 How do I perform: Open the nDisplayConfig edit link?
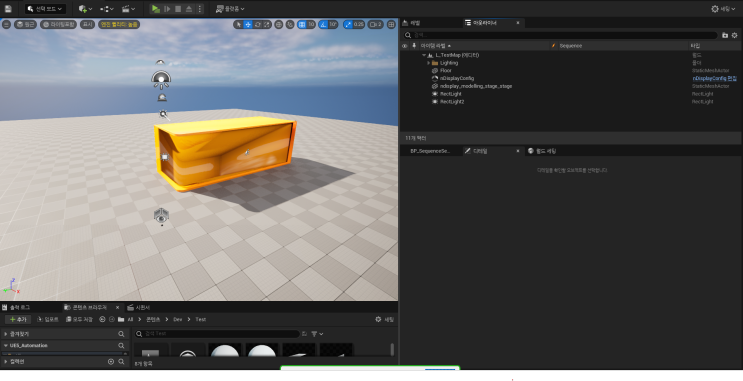tap(715, 79)
